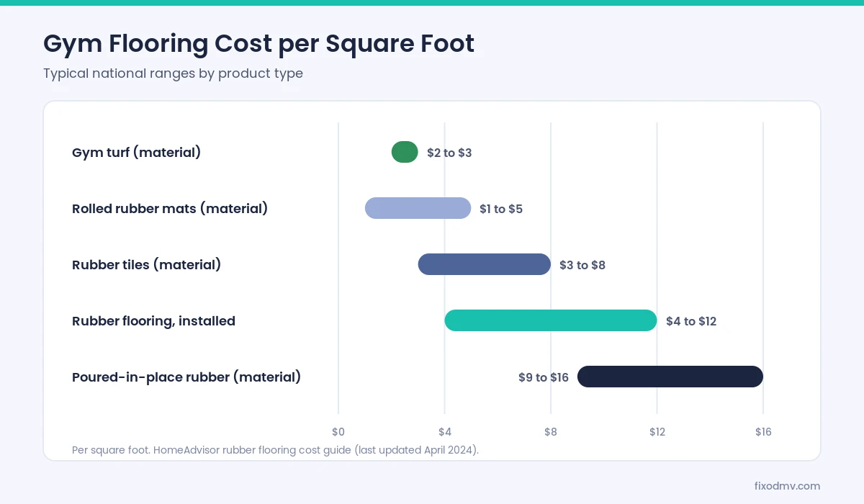Select the $3 to $8 value label
Image resolution: width=864 pixels, height=504 pixels.
coord(582,265)
